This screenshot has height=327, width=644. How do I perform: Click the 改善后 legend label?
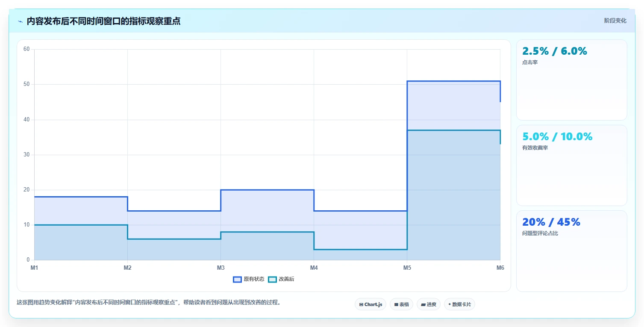point(286,280)
